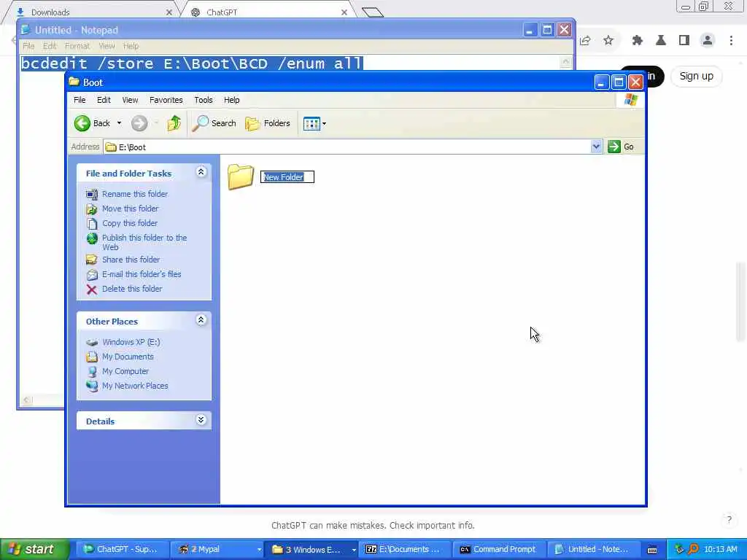Screen dimensions: 747x560
Task: Click the browser flask labs icon
Action: (661, 41)
